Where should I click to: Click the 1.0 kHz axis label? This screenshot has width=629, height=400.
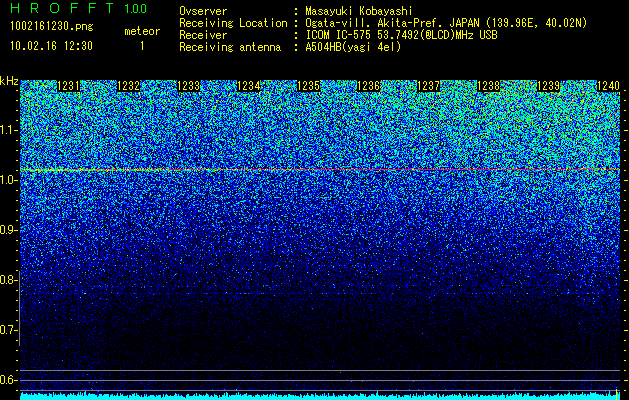click(9, 181)
